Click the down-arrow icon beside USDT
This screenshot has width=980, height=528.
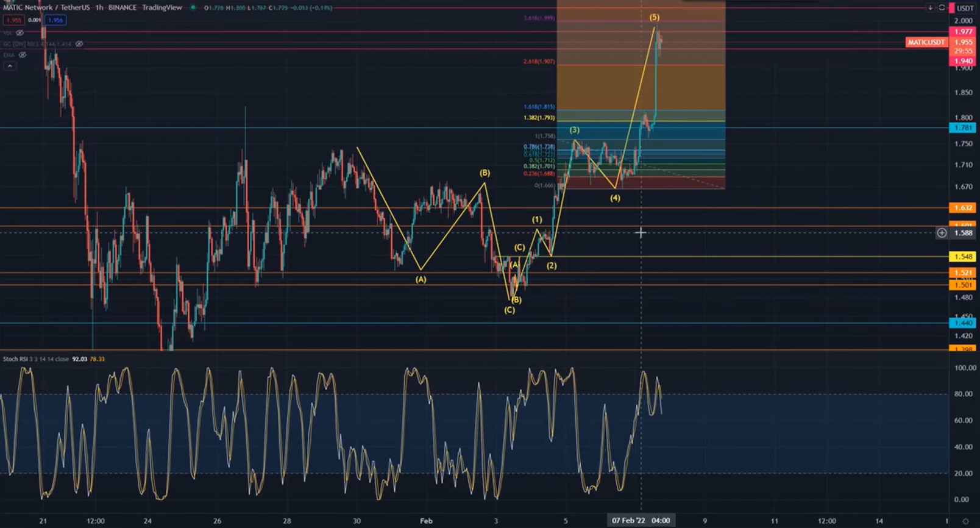(930, 8)
